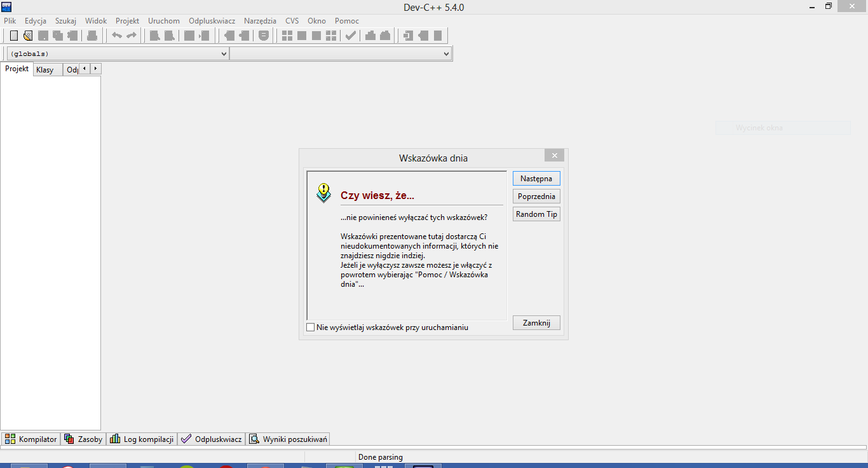Click the Dev-C++ icon in title bar
Screen dimensions: 868x468
(x=6, y=6)
